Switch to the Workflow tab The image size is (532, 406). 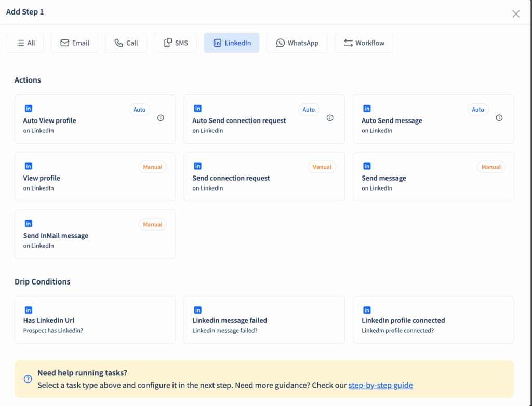pos(364,43)
